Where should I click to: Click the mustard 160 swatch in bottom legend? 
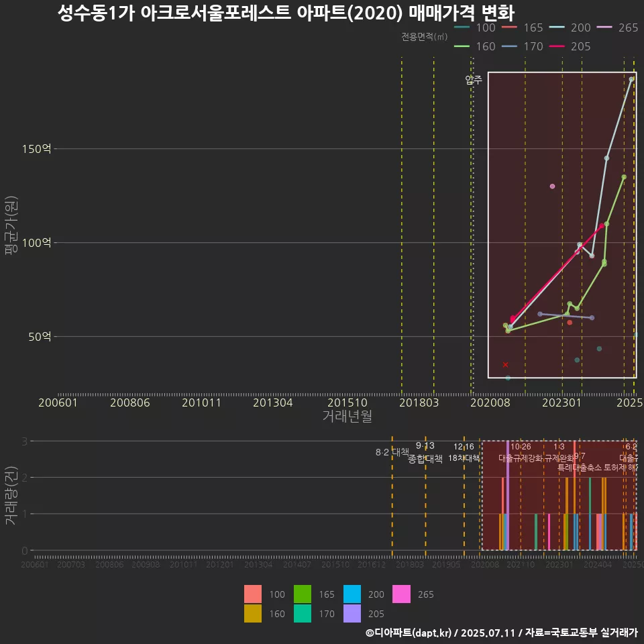pos(253,613)
